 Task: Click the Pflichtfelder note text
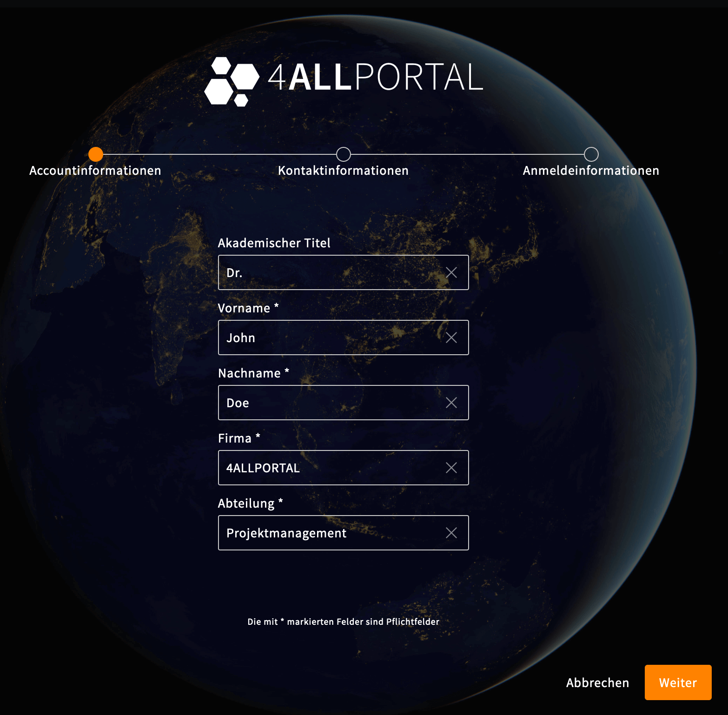tap(344, 622)
